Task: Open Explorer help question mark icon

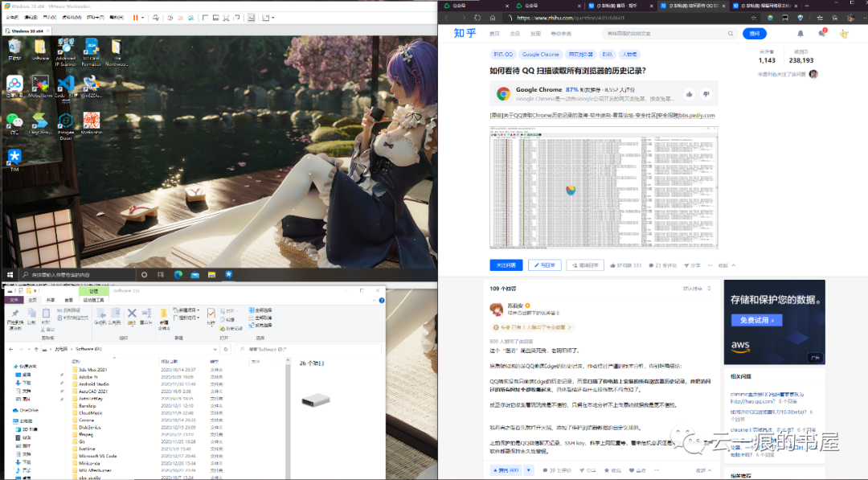Action: (x=382, y=300)
